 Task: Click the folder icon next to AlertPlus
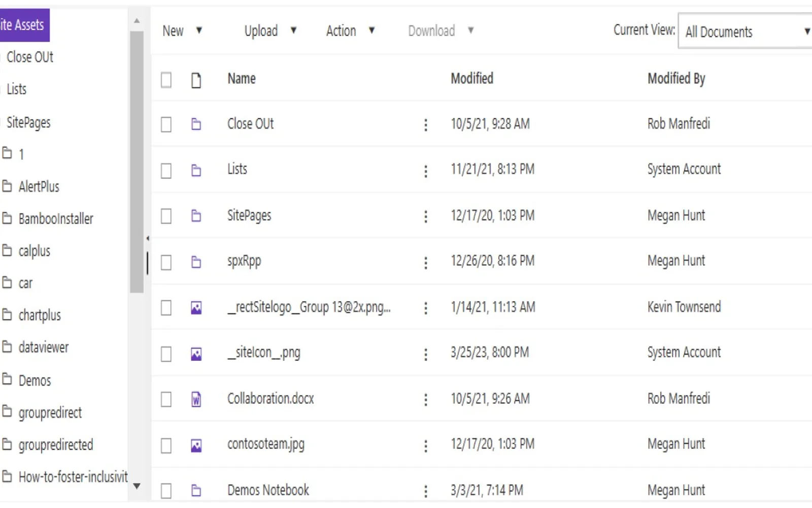[7, 186]
